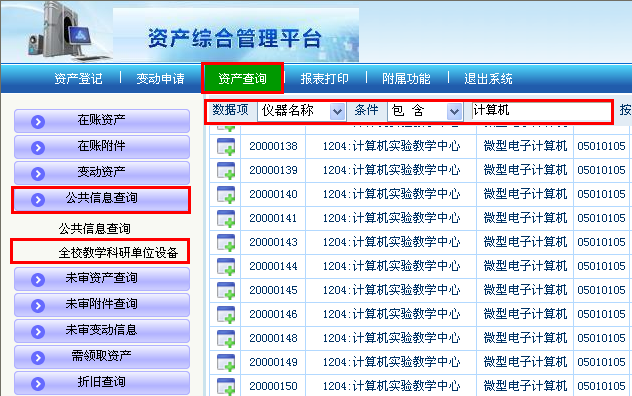Open the 变动资产 sidebar section
Viewport: 632px width, 396px height.
[x=102, y=173]
